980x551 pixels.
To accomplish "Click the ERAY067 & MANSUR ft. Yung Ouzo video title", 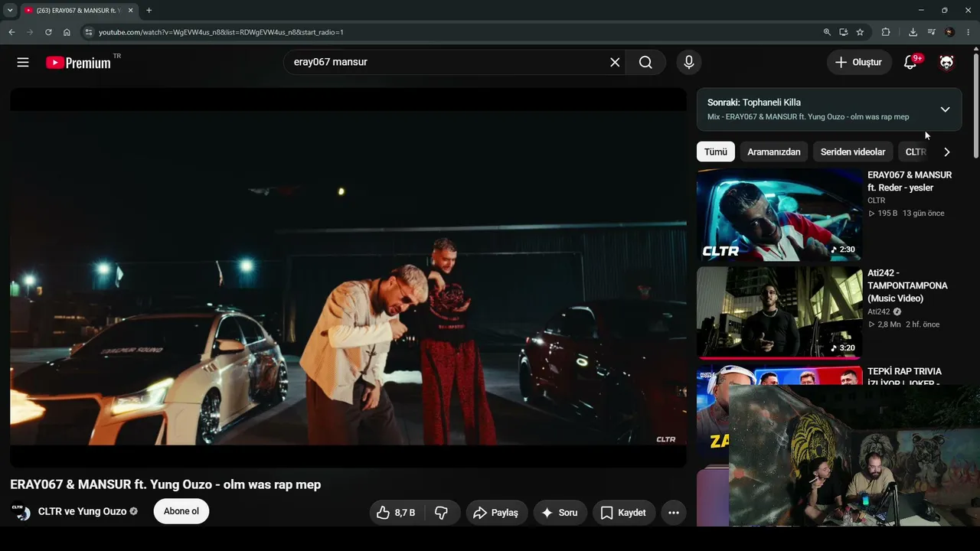I will (165, 484).
